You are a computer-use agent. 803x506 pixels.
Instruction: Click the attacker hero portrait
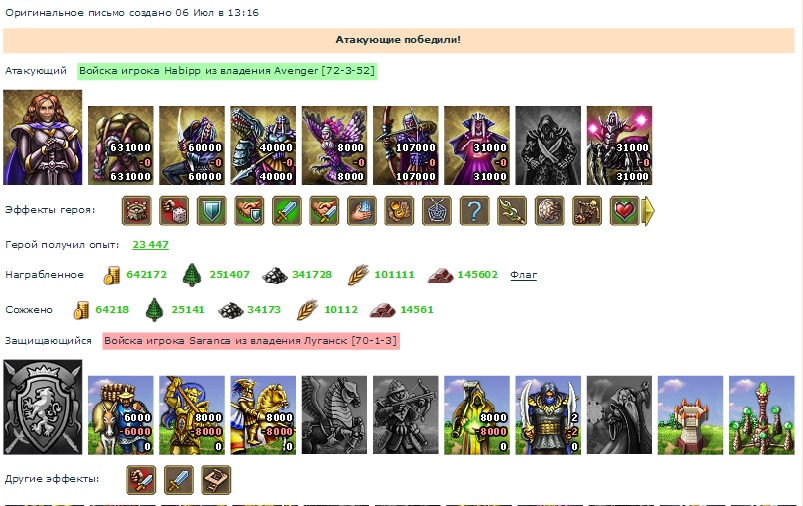[43, 137]
